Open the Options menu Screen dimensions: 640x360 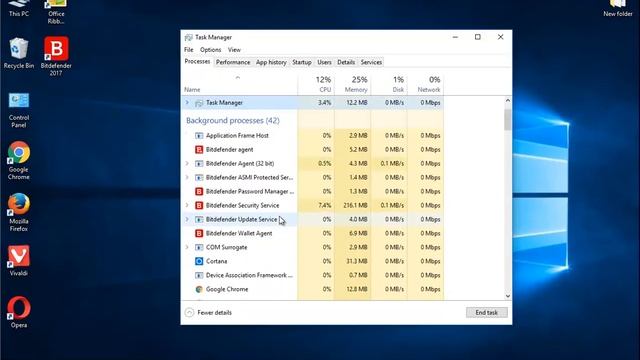tap(211, 50)
